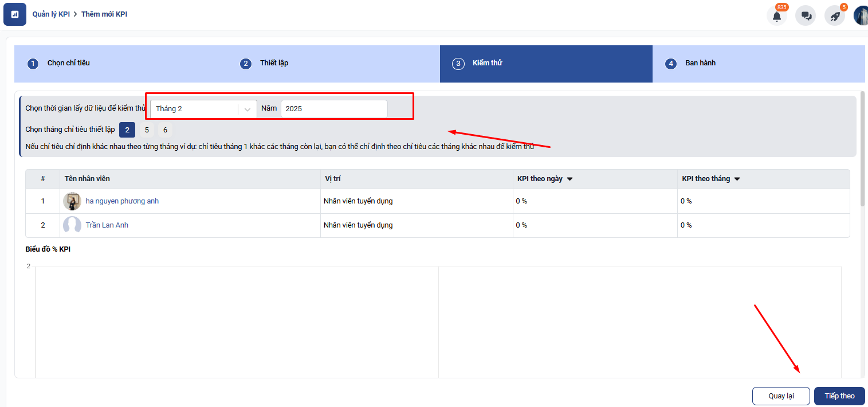Screen dimensions: 868x407
Task: Click the KPI dashboard logo icon
Action: click(15, 14)
